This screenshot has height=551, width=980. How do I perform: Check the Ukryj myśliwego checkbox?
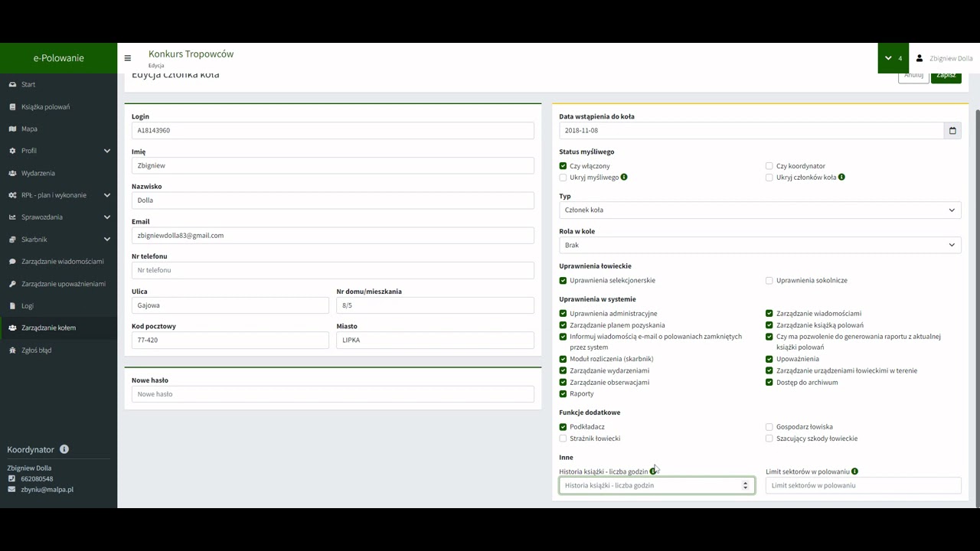point(563,178)
